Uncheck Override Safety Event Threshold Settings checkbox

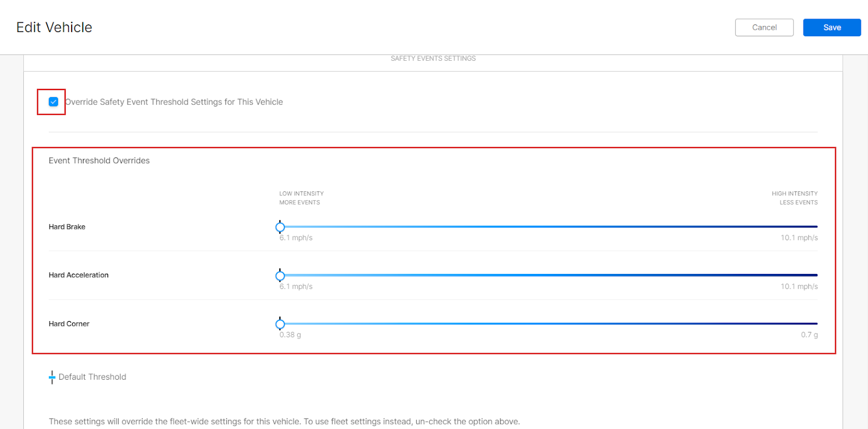tap(53, 102)
